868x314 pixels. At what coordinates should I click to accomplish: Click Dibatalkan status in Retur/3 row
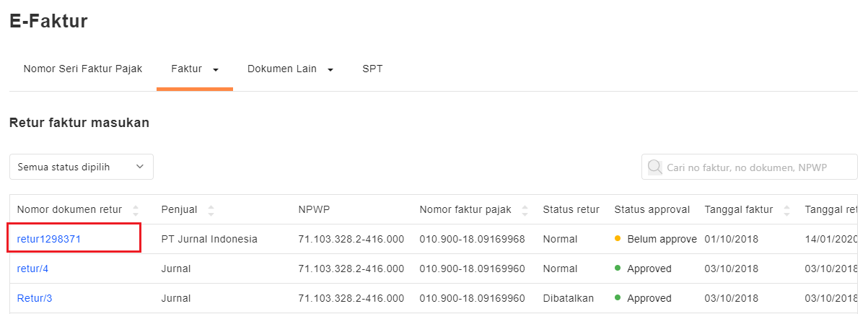point(571,298)
